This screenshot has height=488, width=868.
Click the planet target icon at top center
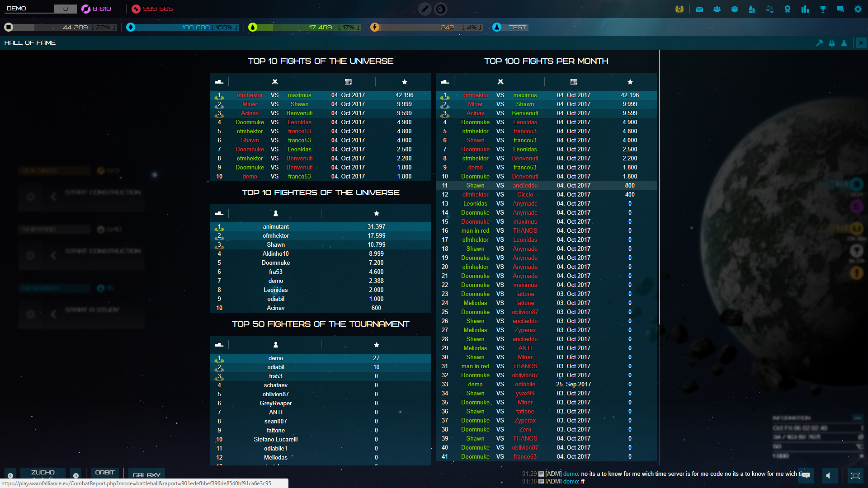pos(441,9)
